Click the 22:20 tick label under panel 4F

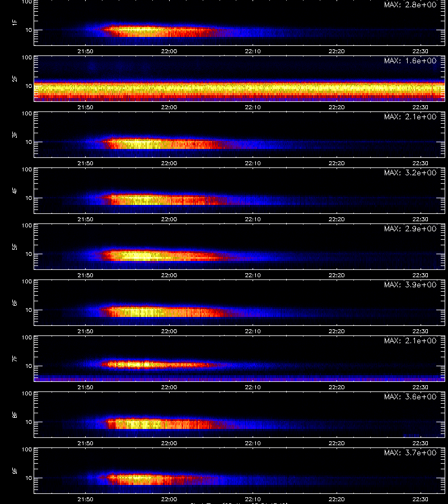tap(337, 219)
